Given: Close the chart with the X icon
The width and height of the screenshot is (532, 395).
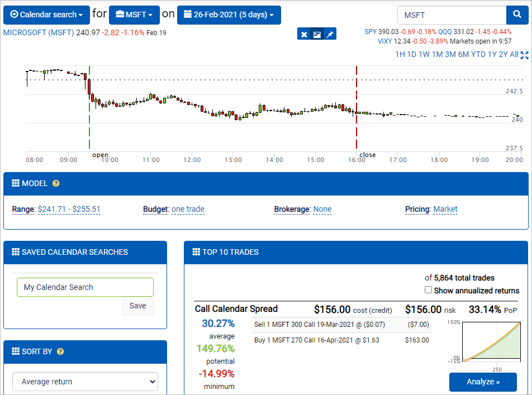Looking at the screenshot, I should [304, 34].
